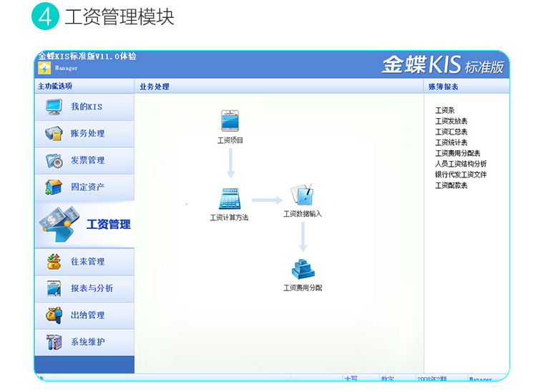Select the highlighted 工资管理 module
This screenshot has width=548, height=392.
(x=86, y=224)
